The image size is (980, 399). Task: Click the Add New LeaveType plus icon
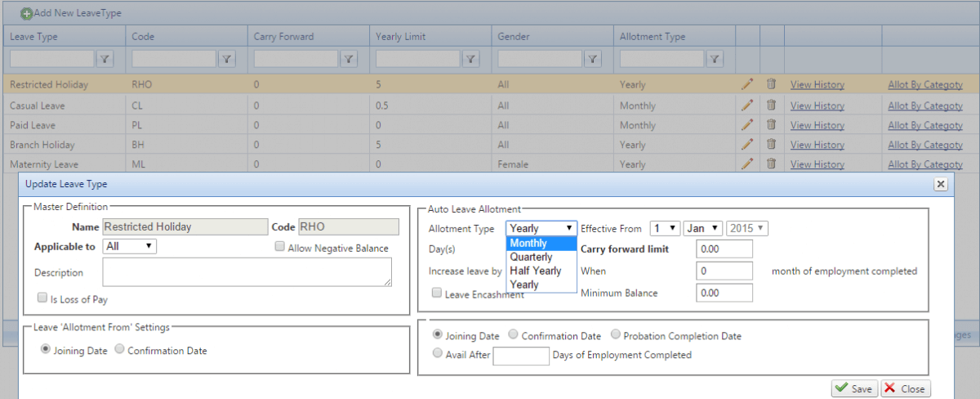[x=26, y=14]
